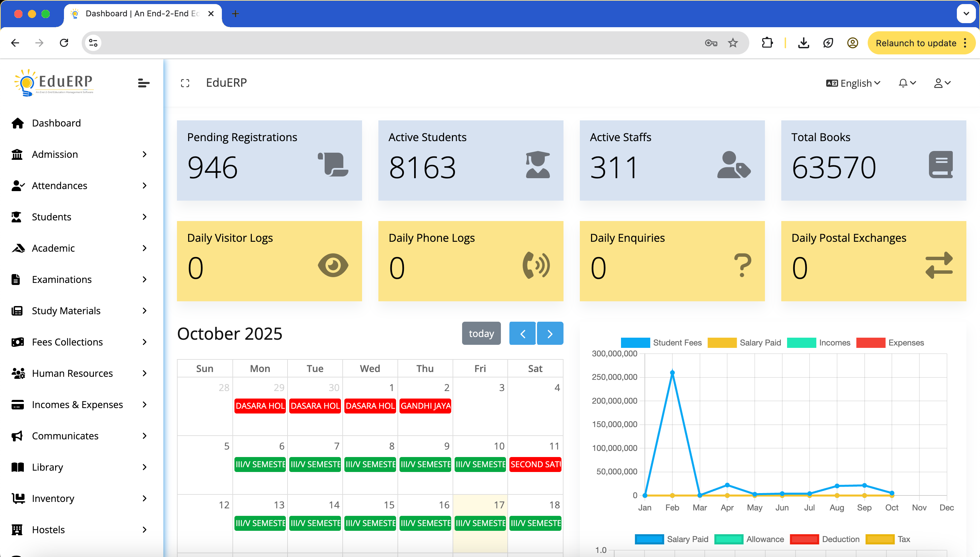Toggle Student Fees legend color swatch
Viewport: 980px width, 557px height.
point(635,342)
